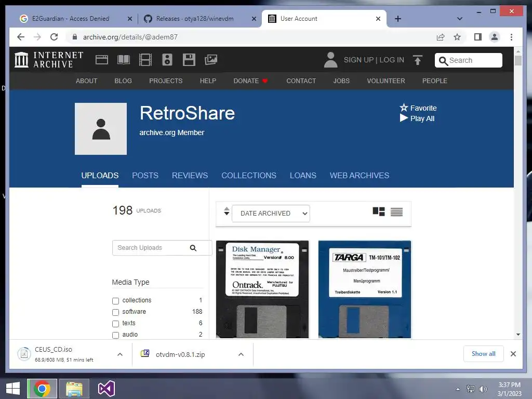Open the Help link
Viewport: 532px width, 399px height.
[x=208, y=81]
